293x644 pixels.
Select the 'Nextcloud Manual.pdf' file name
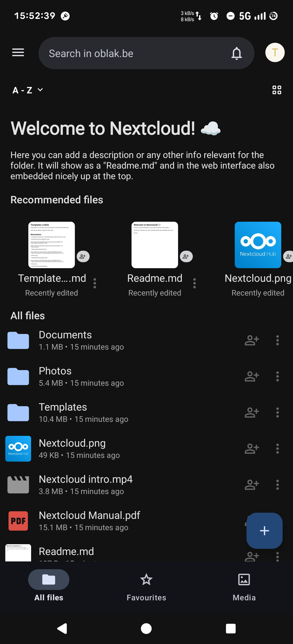click(89, 515)
